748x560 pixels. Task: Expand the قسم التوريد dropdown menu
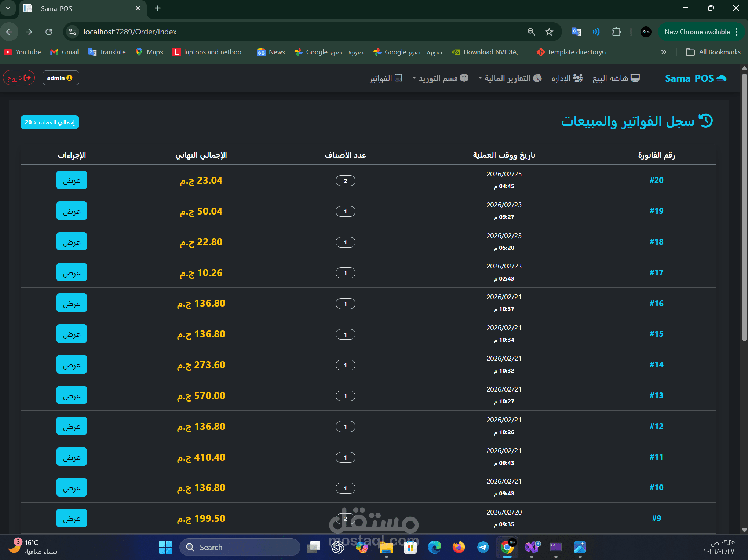pyautogui.click(x=440, y=78)
